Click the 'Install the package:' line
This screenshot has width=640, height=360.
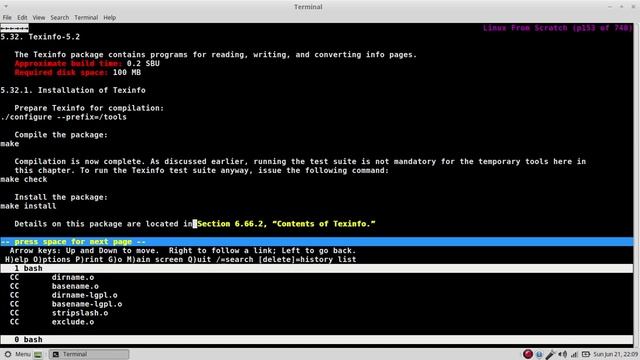61,197
